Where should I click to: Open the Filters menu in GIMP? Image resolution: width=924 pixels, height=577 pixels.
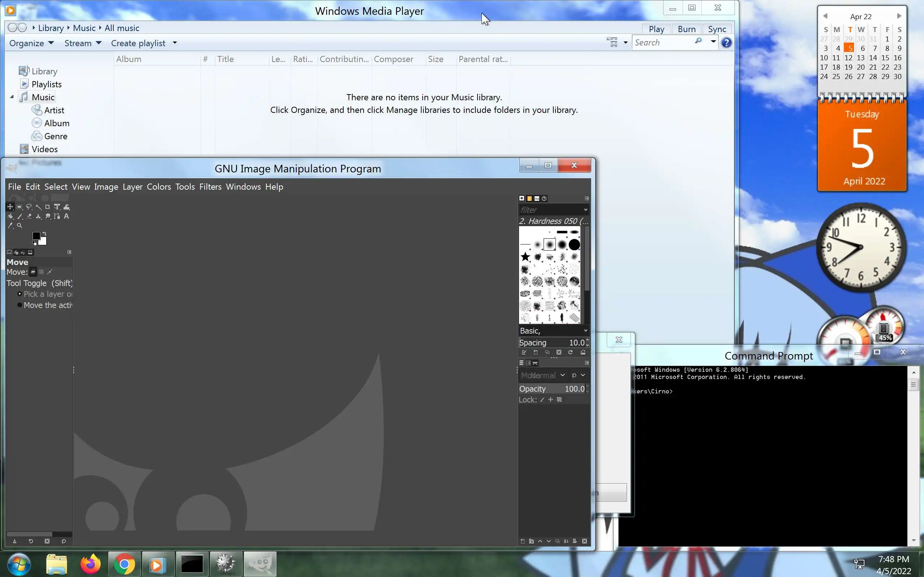pyautogui.click(x=210, y=186)
